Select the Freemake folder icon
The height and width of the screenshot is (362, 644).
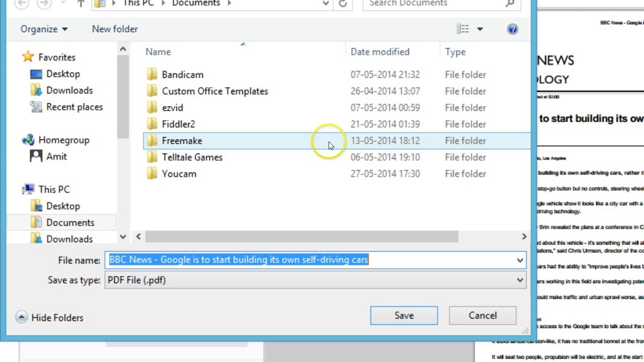pos(152,141)
